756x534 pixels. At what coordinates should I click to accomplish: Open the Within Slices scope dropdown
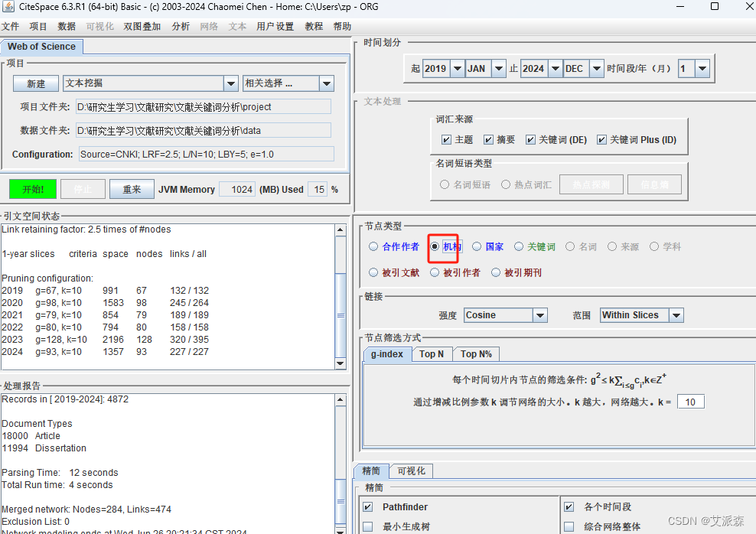point(676,315)
